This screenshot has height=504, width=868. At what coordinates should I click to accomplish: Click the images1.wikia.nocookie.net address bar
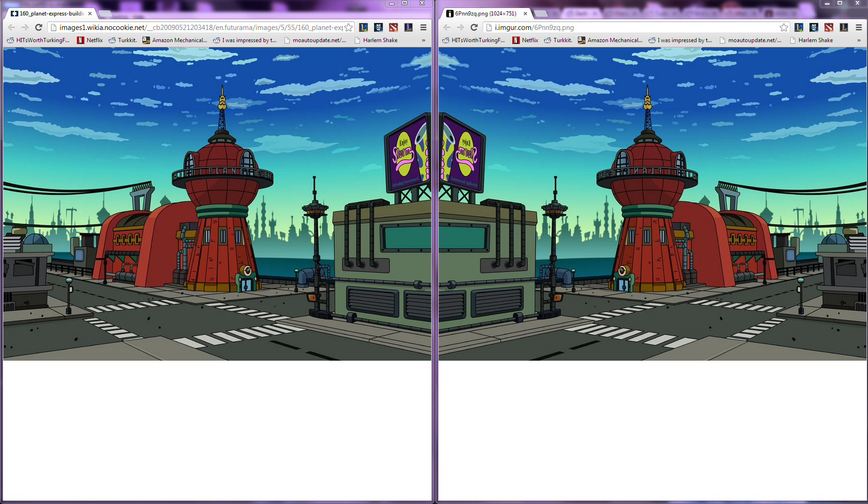click(x=202, y=28)
